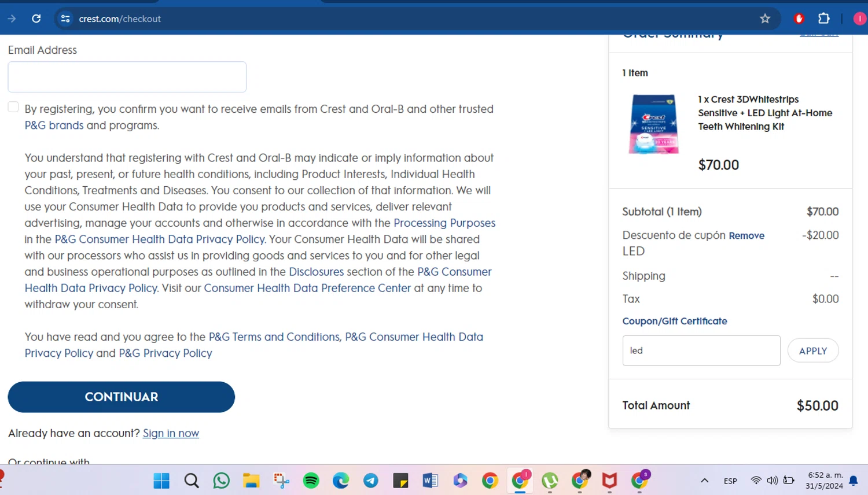Remove the LED coupon discount
This screenshot has width=868, height=495.
point(746,235)
